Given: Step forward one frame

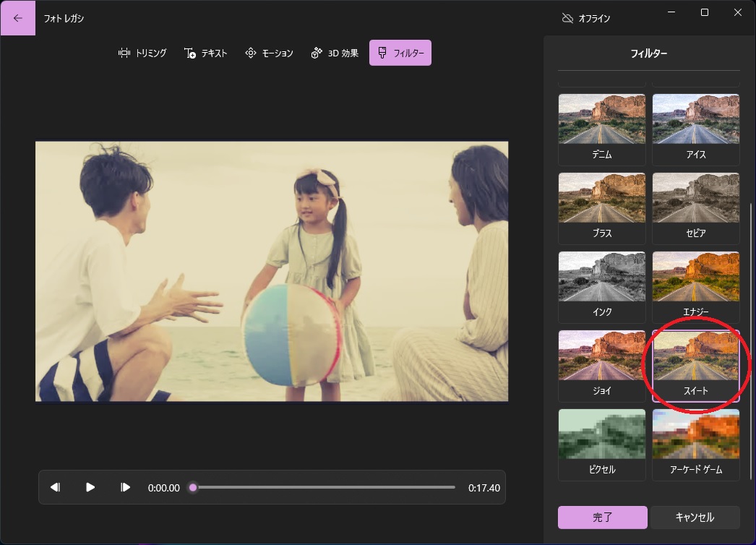Looking at the screenshot, I should click(125, 487).
